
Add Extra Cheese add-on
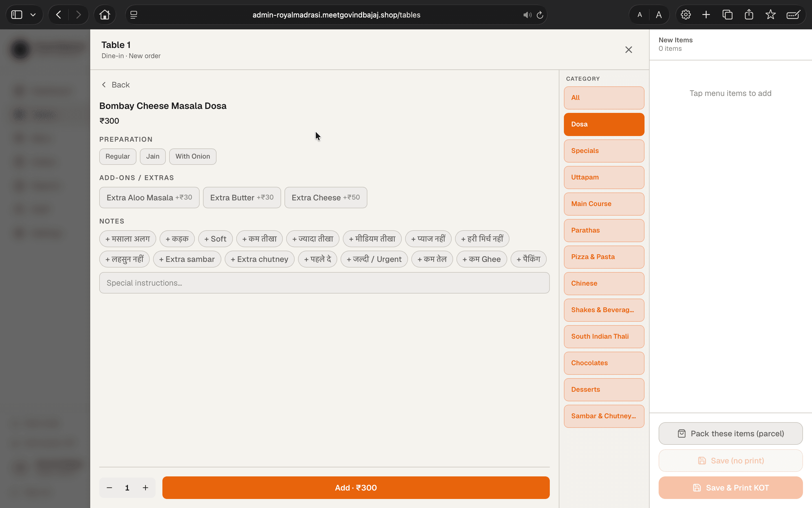[x=326, y=198]
